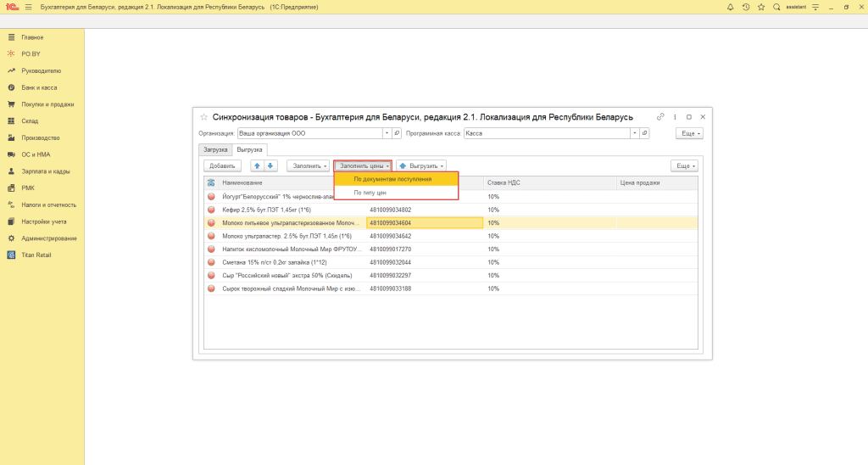The width and height of the screenshot is (868, 465).
Task: Open the PO.BY section in sidebar
Action: (x=31, y=53)
